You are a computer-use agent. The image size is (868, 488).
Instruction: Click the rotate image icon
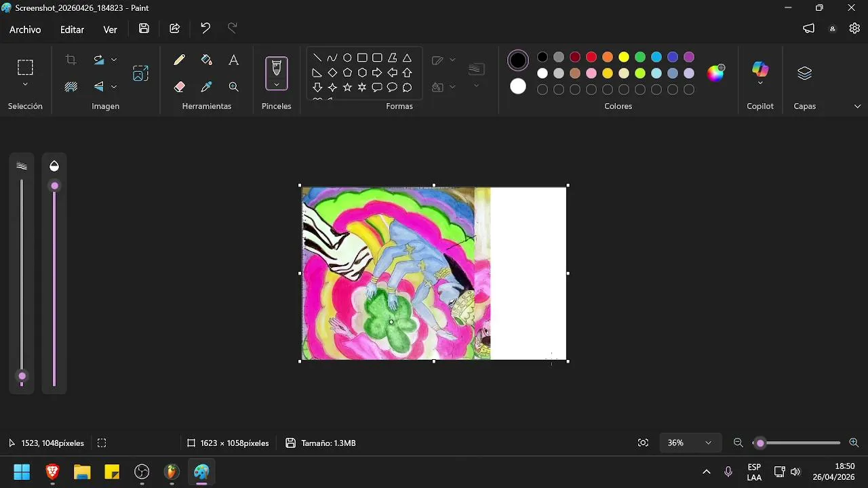99,60
